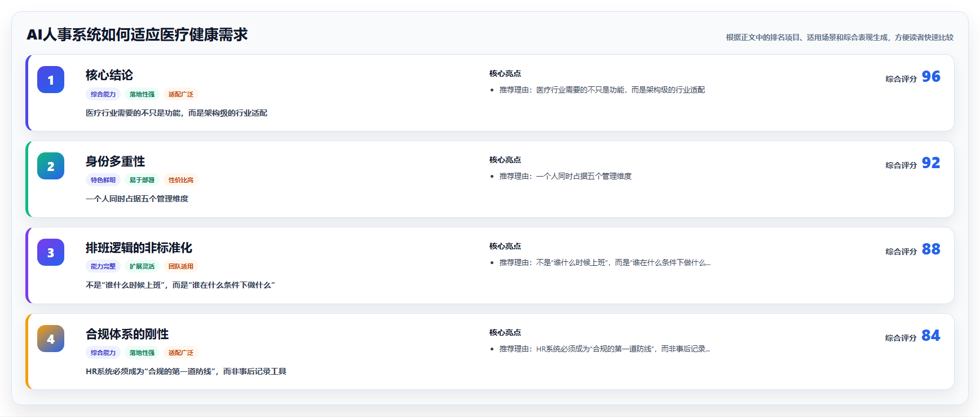This screenshot has height=417, width=980.
Task: Click 核心亮点 heading in the 排班逻辑 card
Action: point(505,246)
